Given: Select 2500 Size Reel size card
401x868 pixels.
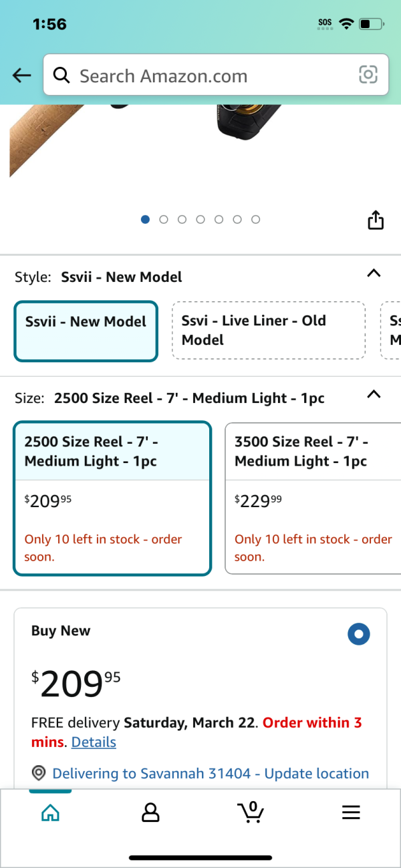Looking at the screenshot, I should click(x=112, y=498).
